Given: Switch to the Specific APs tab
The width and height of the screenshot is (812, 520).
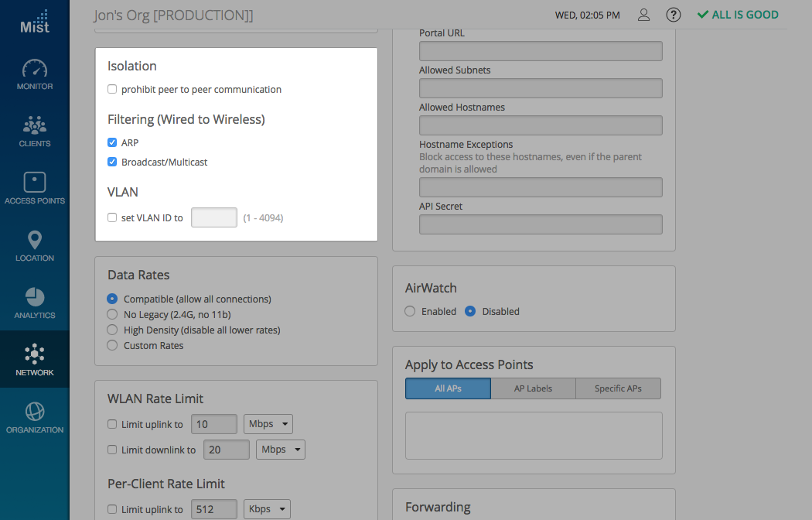Looking at the screenshot, I should pyautogui.click(x=618, y=388).
